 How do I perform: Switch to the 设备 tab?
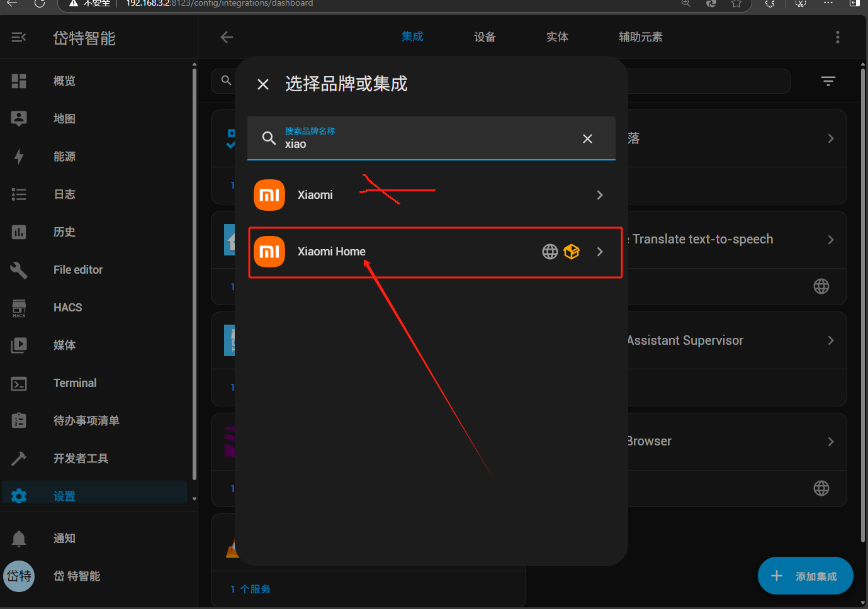coord(485,37)
